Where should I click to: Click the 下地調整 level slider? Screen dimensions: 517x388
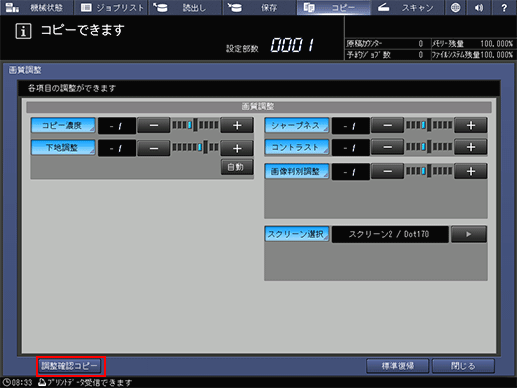tap(195, 147)
